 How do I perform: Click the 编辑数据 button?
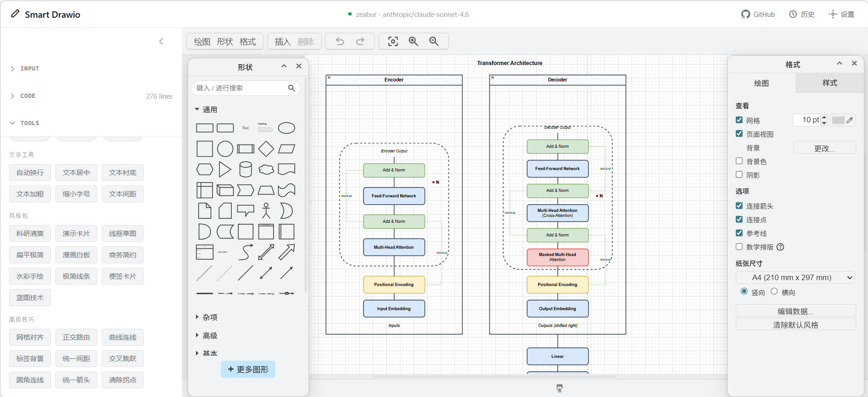tap(796, 311)
